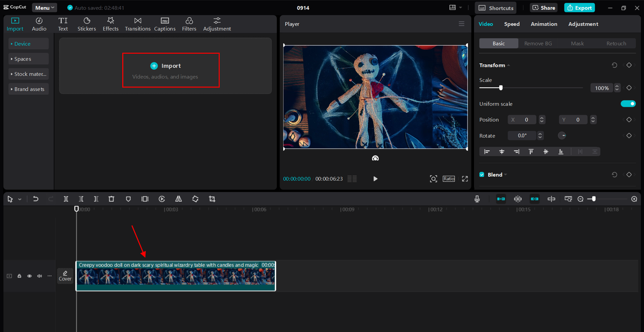Lock the video track with padlock

pos(19,276)
